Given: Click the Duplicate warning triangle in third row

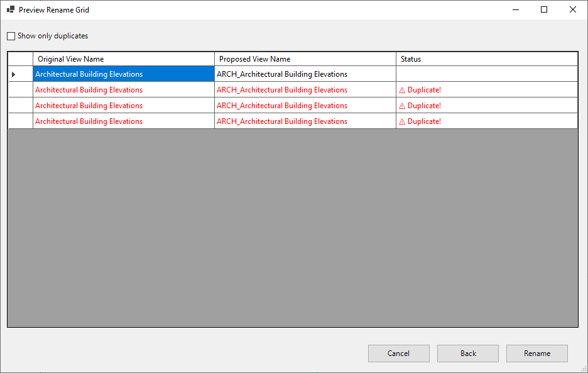Looking at the screenshot, I should click(402, 106).
